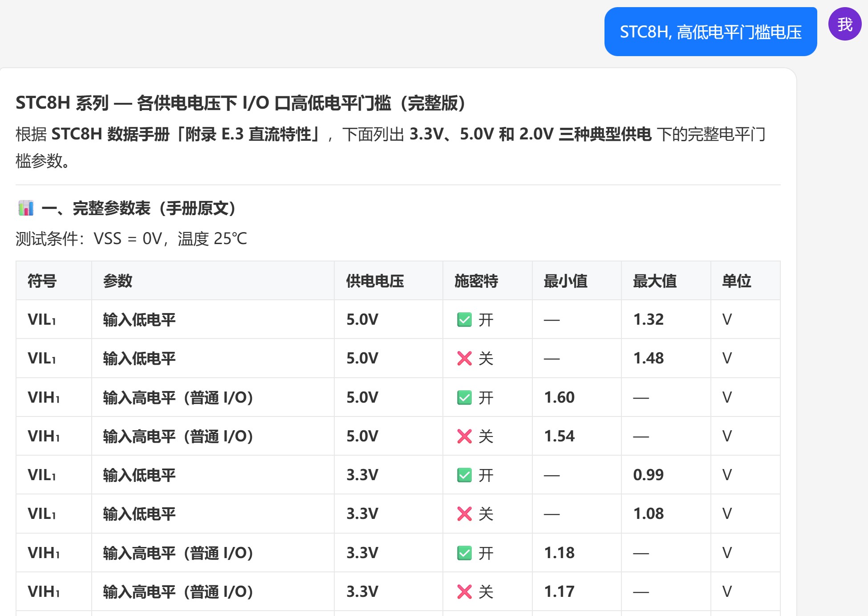
Task: Click the VIH₁ symbol in the 1.54 row
Action: click(44, 436)
